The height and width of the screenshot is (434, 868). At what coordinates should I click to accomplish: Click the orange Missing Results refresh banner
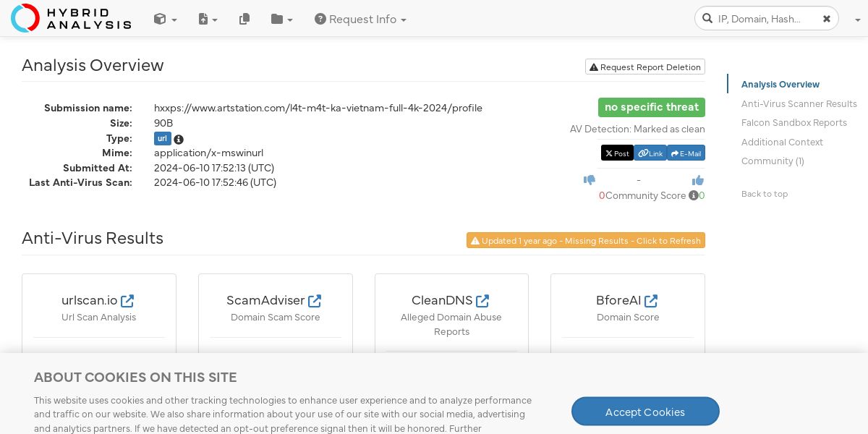click(x=586, y=241)
